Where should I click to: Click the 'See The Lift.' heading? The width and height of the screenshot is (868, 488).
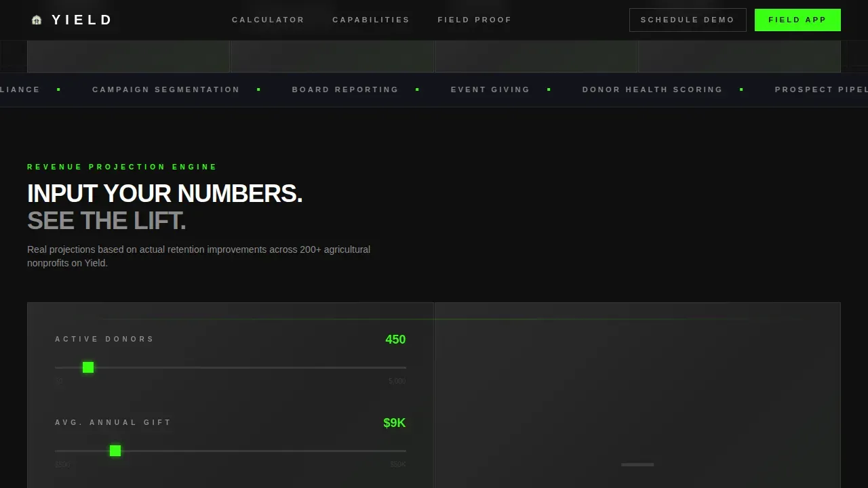(x=106, y=221)
